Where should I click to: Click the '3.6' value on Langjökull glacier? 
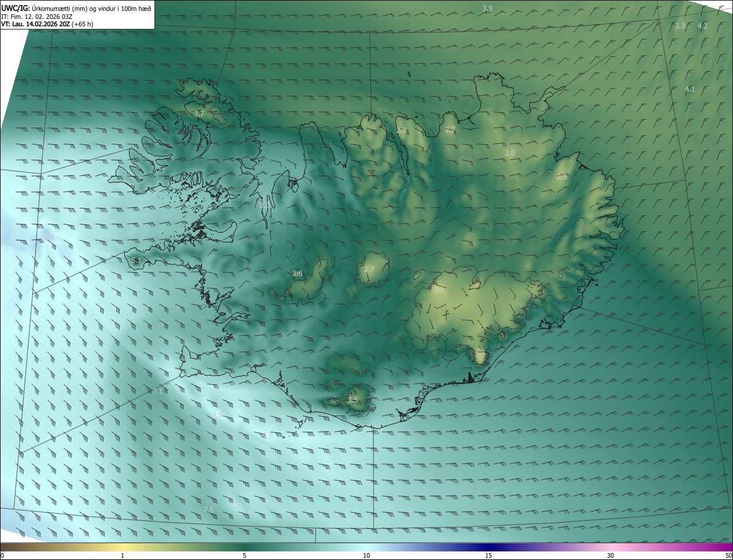297,273
